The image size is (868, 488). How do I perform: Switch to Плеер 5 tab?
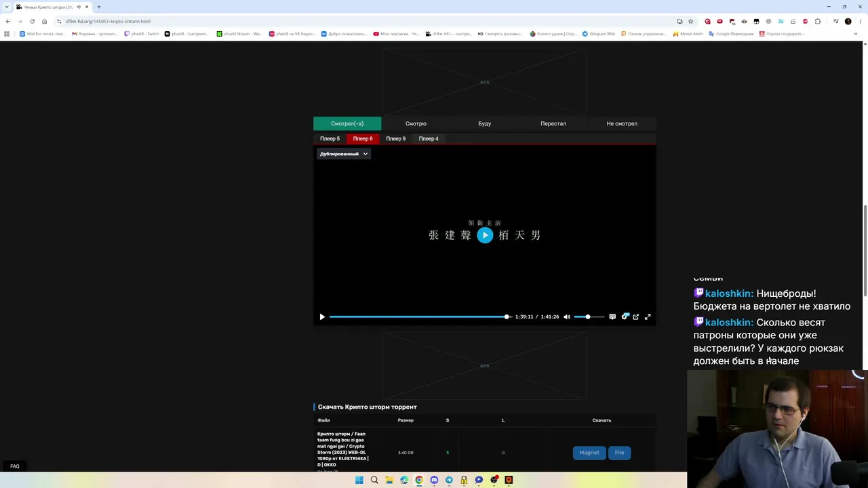[x=330, y=139]
